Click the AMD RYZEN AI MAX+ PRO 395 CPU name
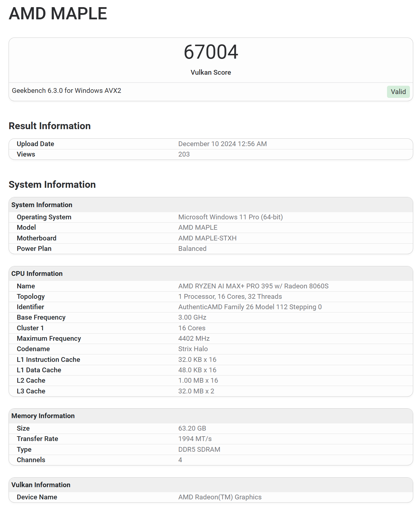 (253, 286)
